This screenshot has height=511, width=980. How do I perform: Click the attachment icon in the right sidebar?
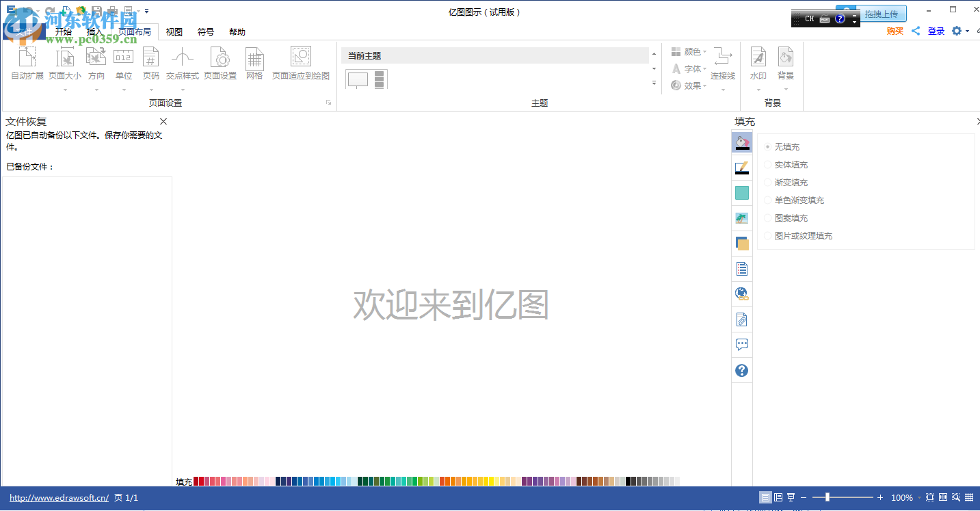tap(742, 319)
